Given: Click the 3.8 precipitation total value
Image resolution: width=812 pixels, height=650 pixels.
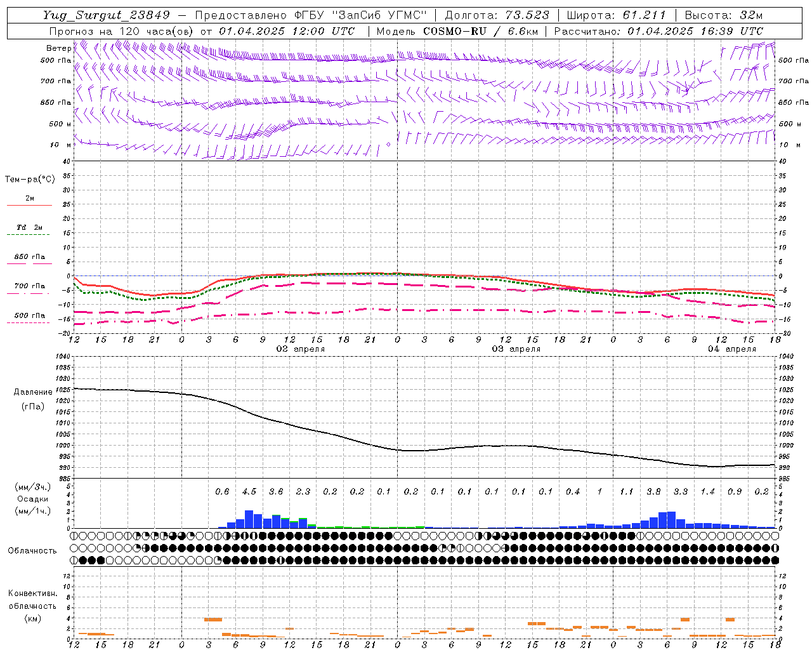Looking at the screenshot, I should pyautogui.click(x=653, y=492).
